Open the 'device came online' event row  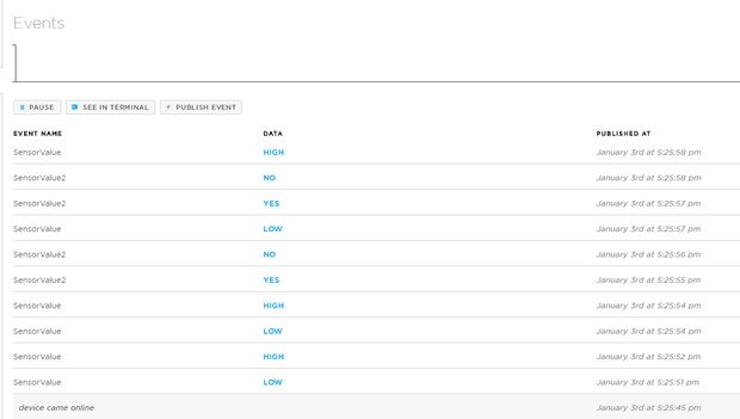coord(376,407)
